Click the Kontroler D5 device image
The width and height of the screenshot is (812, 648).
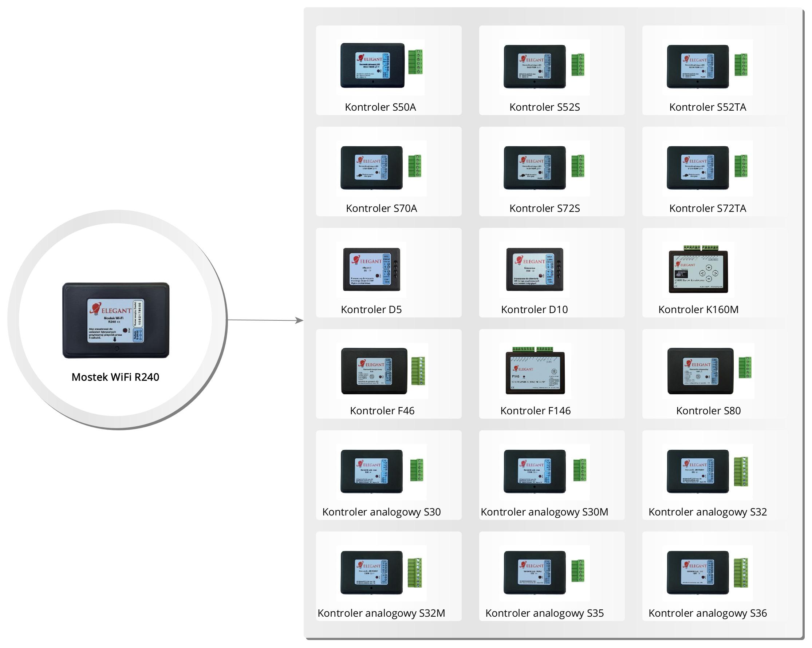tap(371, 269)
